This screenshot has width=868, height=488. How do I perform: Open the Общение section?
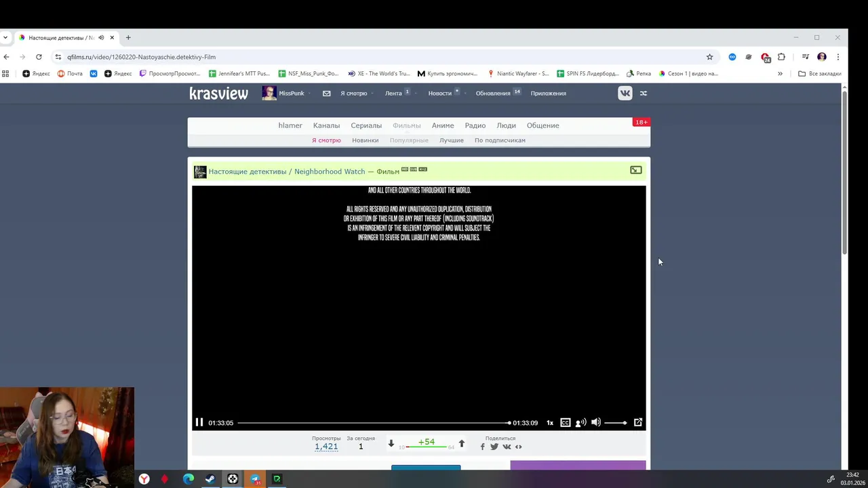click(x=542, y=125)
